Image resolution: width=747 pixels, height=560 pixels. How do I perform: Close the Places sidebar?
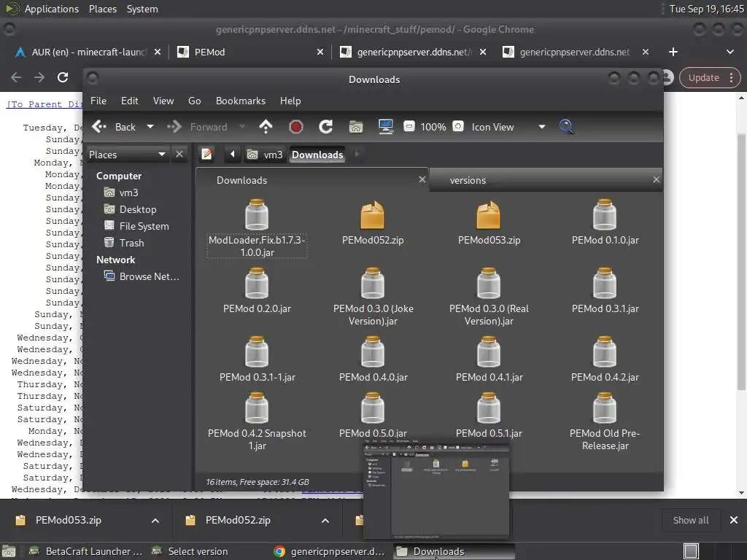[179, 155]
